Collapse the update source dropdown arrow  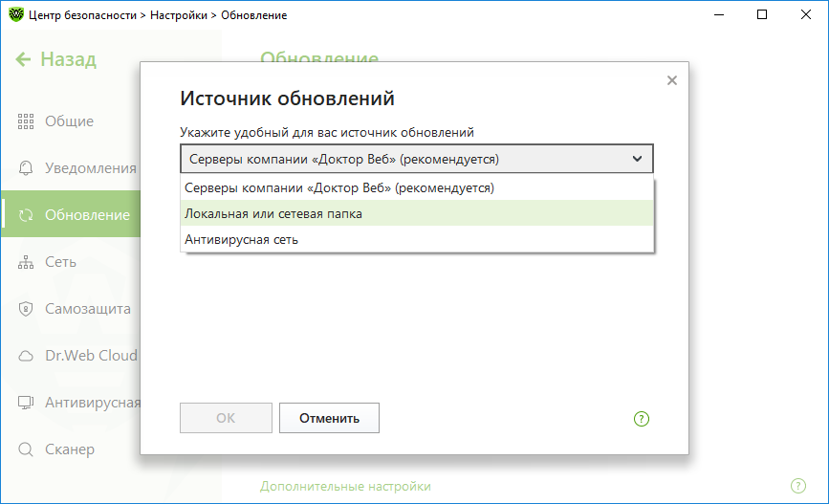pyautogui.click(x=638, y=159)
